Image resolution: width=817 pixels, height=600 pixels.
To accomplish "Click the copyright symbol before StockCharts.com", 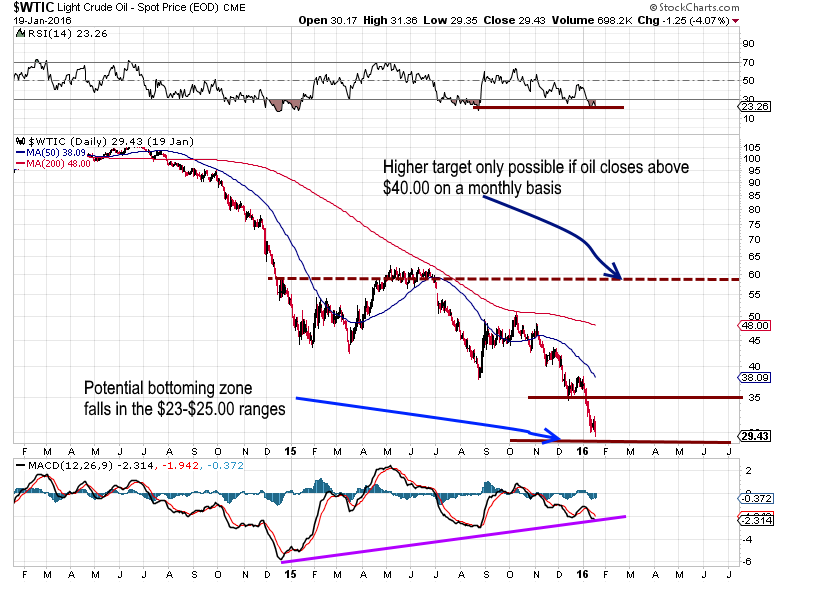I will pos(653,7).
